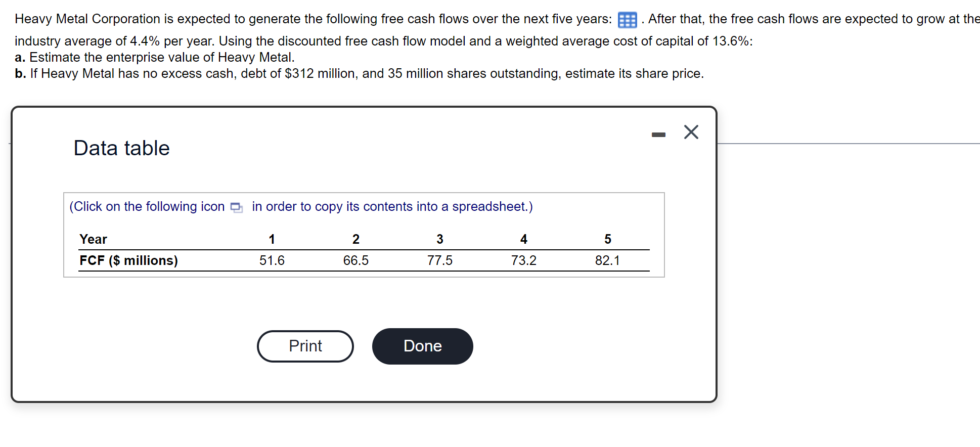Close the Data table dialog
This screenshot has height=447, width=980.
coord(691,132)
